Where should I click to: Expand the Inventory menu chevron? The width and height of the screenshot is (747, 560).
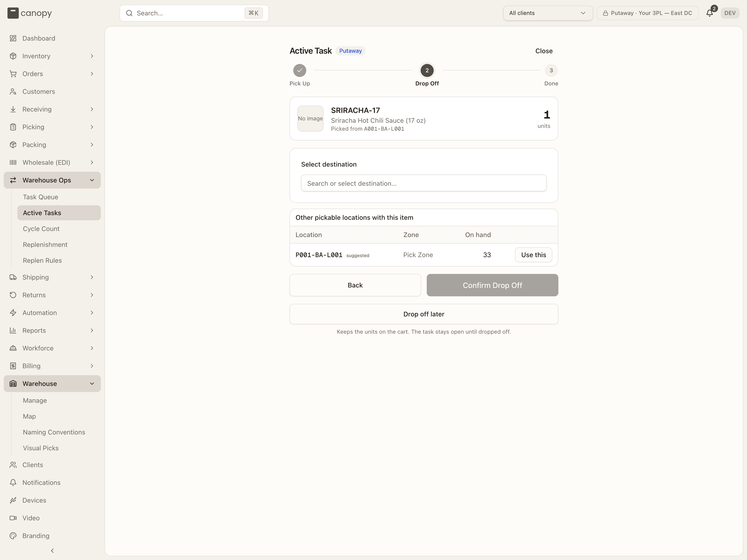click(92, 56)
